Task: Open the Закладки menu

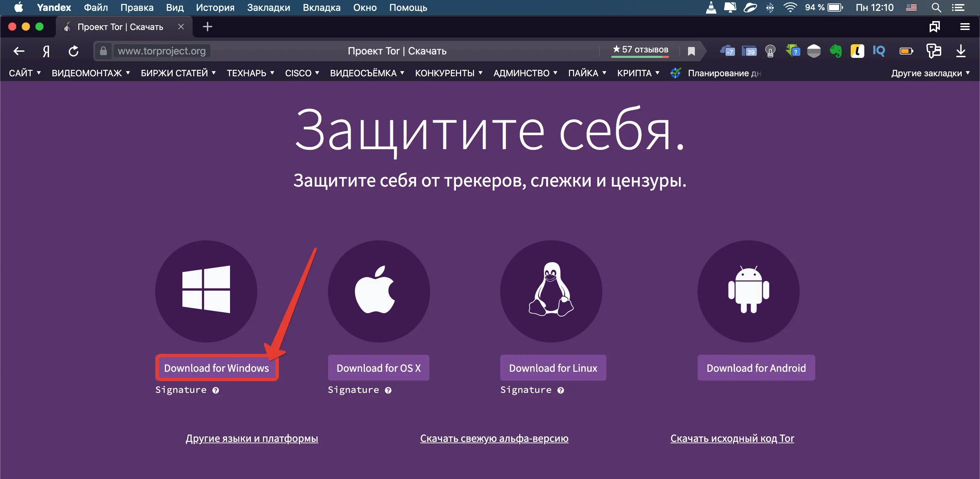Action: [268, 7]
